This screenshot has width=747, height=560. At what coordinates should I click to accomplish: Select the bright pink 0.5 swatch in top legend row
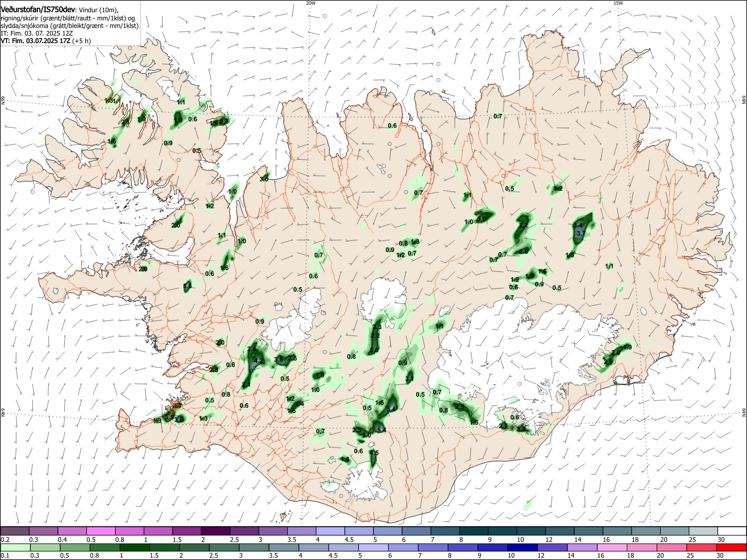click(x=100, y=531)
